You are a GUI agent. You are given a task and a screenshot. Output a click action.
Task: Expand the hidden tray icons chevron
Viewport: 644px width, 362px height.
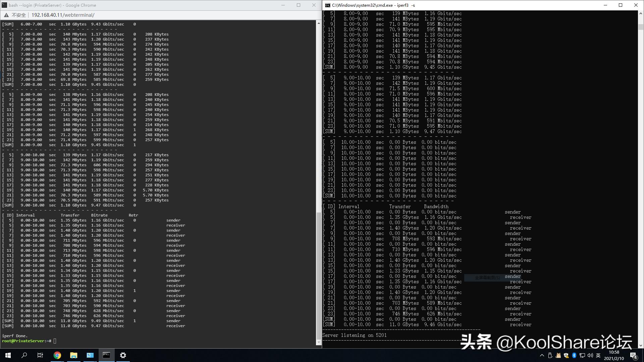542,355
